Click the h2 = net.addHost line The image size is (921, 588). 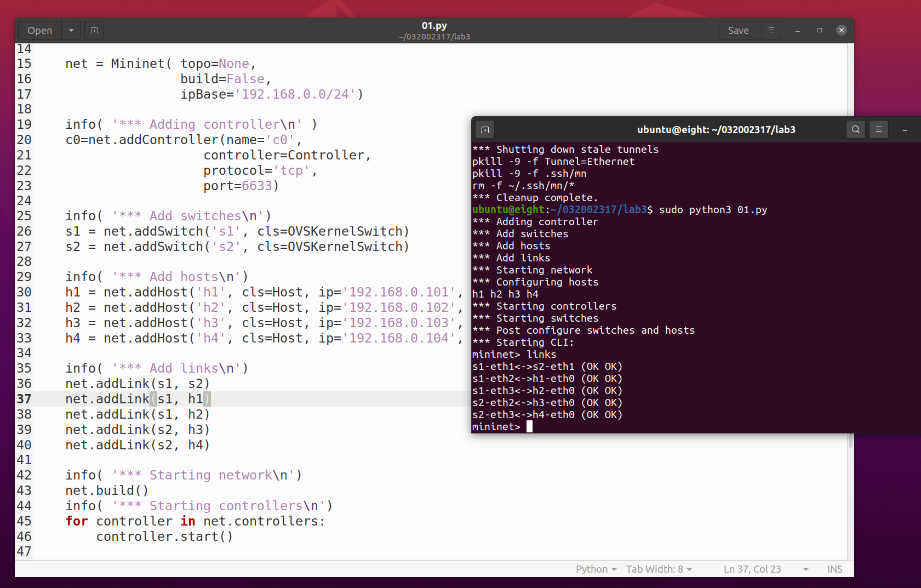coord(264,307)
